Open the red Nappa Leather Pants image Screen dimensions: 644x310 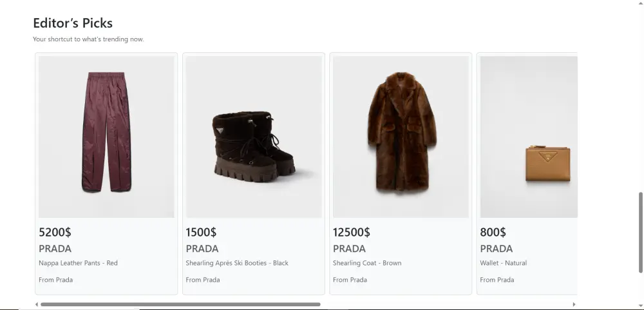106,137
